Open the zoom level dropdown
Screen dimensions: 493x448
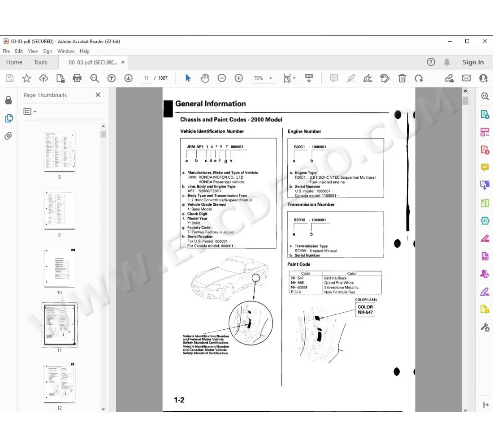tap(270, 78)
